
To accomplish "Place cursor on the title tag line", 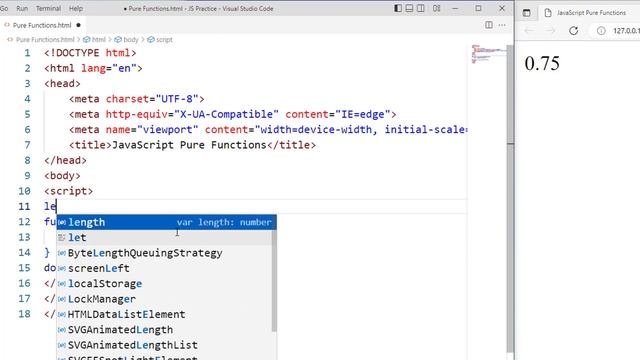I will [192, 145].
